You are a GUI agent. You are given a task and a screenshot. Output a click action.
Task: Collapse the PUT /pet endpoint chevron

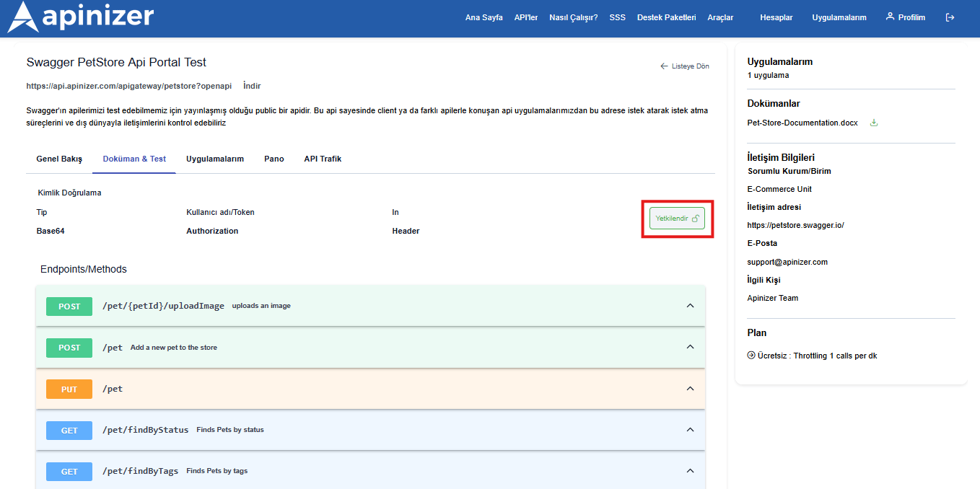pos(690,389)
